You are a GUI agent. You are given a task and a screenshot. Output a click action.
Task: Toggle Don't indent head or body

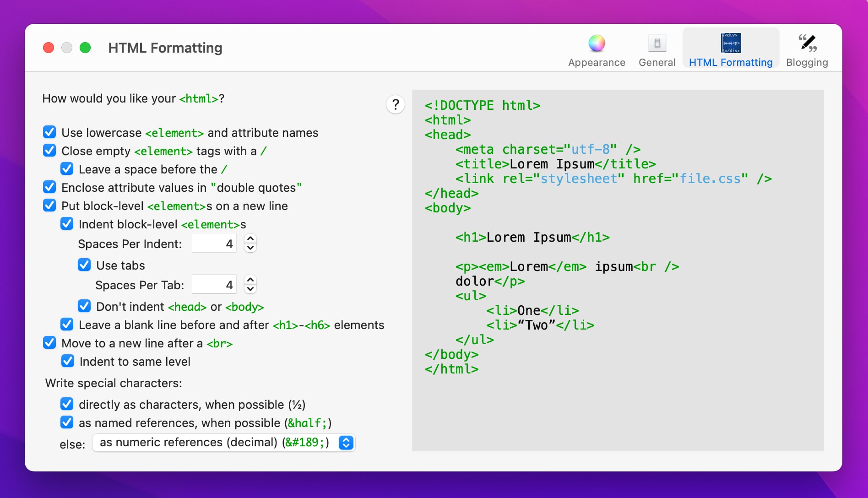[x=84, y=306]
